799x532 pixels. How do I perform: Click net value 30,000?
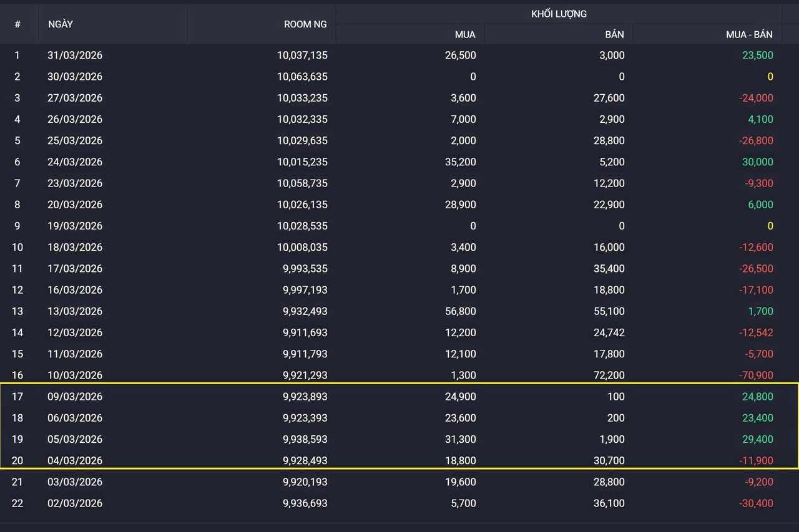(x=758, y=162)
